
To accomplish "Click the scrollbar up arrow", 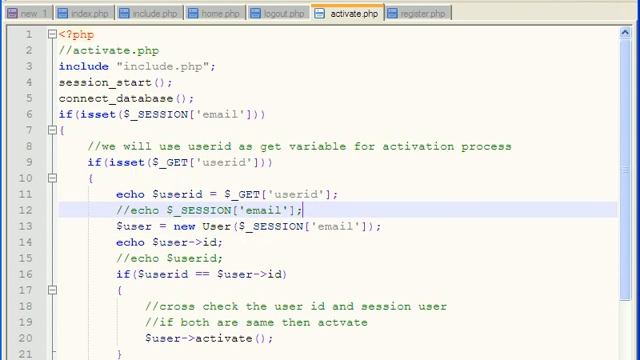I will click(625, 33).
